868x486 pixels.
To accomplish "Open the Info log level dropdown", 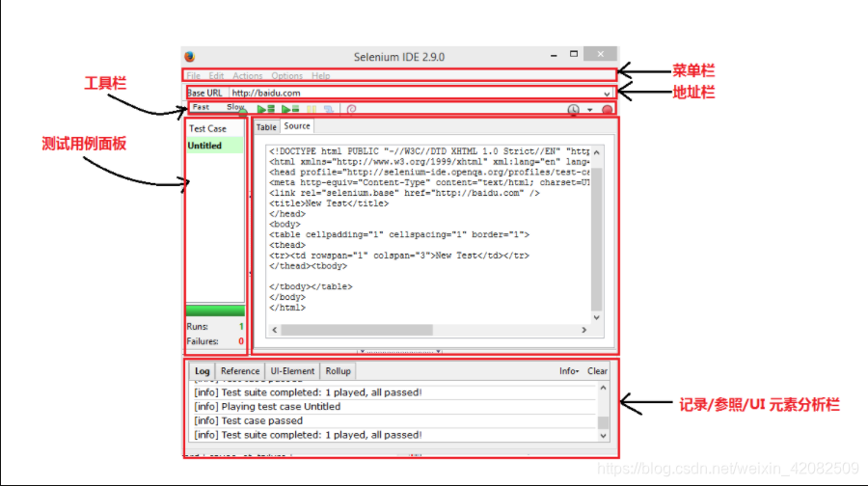I will (568, 371).
